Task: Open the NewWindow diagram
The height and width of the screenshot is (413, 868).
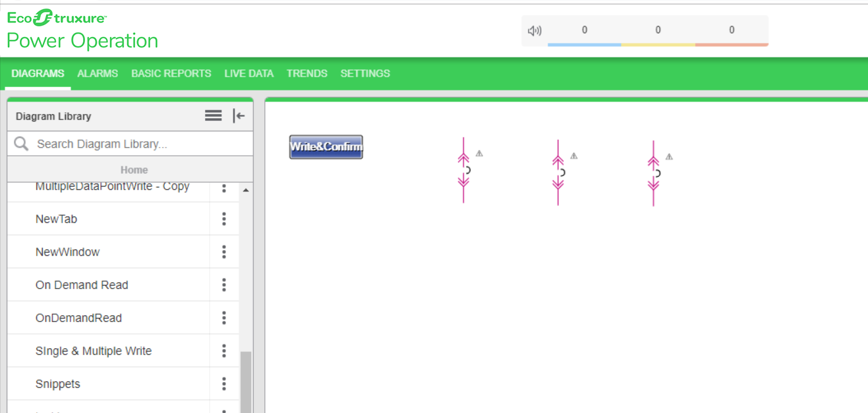Action: point(68,252)
